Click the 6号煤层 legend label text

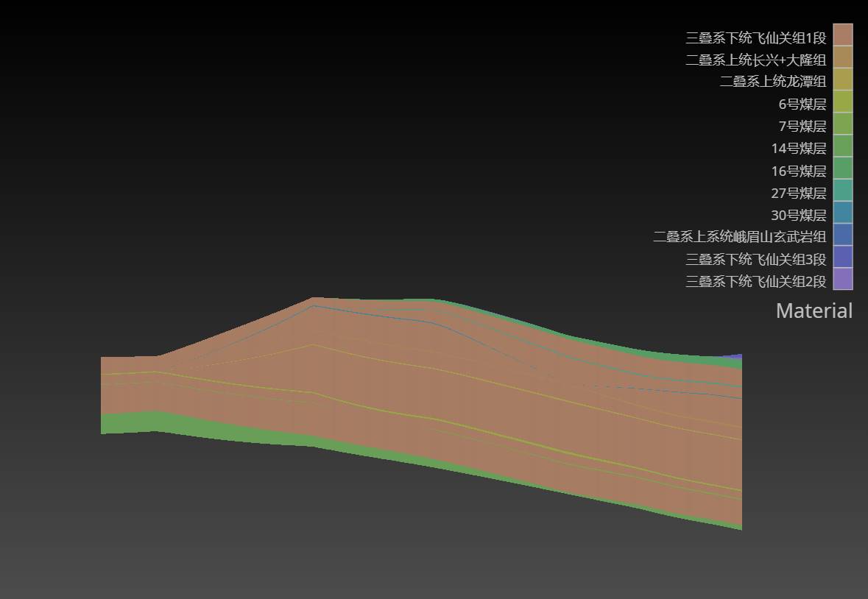pos(802,104)
